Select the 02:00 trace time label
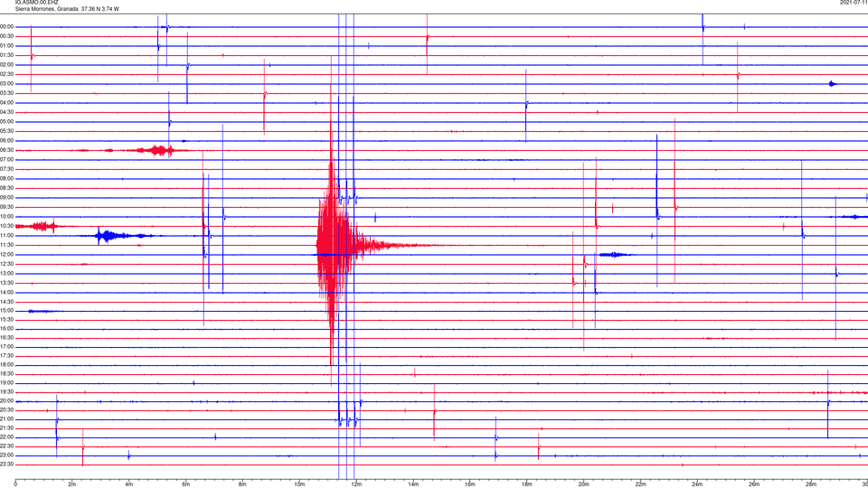 [x=7, y=65]
